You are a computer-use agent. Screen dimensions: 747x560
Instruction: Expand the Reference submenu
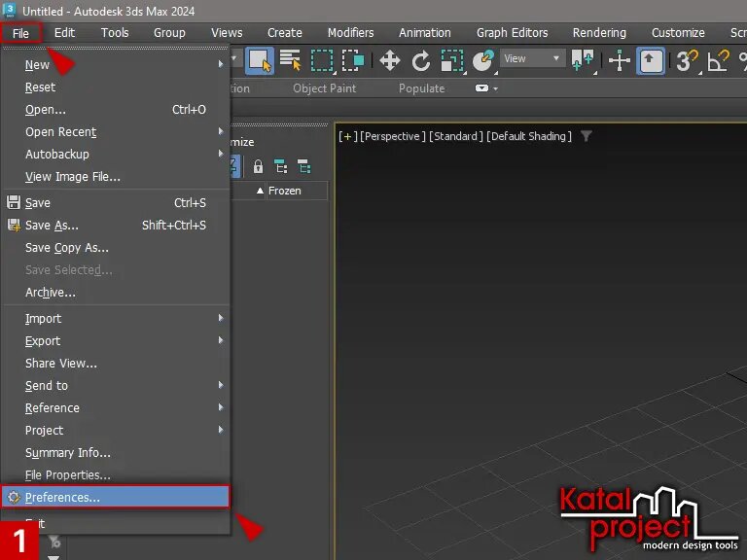(116, 408)
